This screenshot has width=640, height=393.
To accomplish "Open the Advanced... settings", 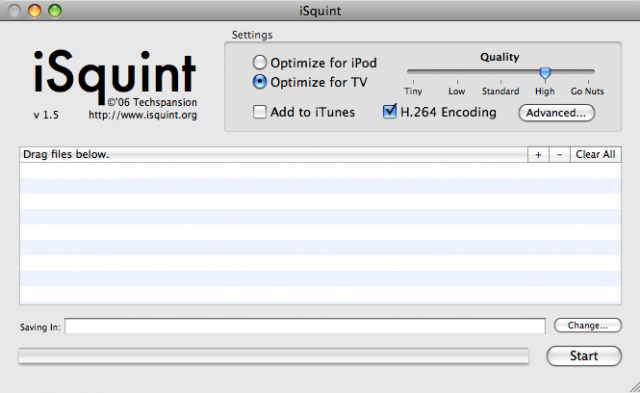I will [x=556, y=113].
